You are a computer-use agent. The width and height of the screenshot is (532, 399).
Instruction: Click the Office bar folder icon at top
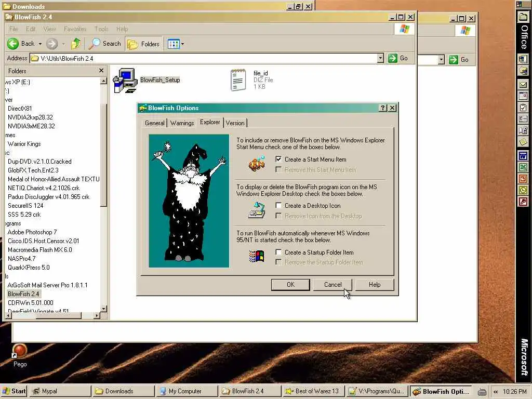point(523,17)
